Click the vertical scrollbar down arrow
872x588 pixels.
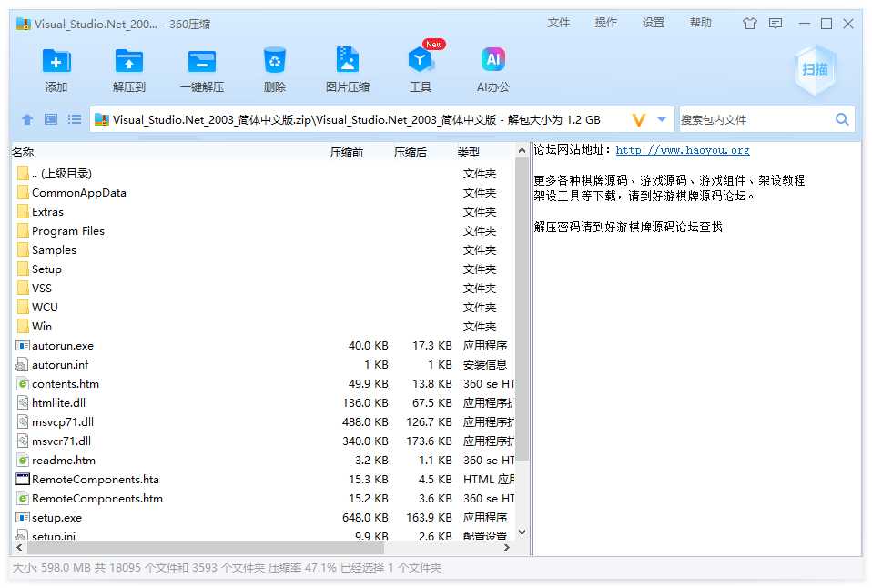click(522, 532)
